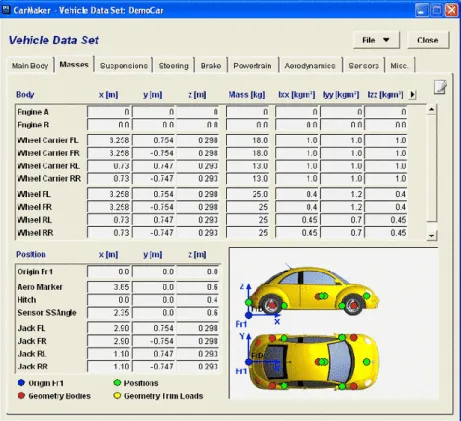Screen dimensions: 461x421
Task: Edit Wheel RR z field
Action: coord(198,233)
